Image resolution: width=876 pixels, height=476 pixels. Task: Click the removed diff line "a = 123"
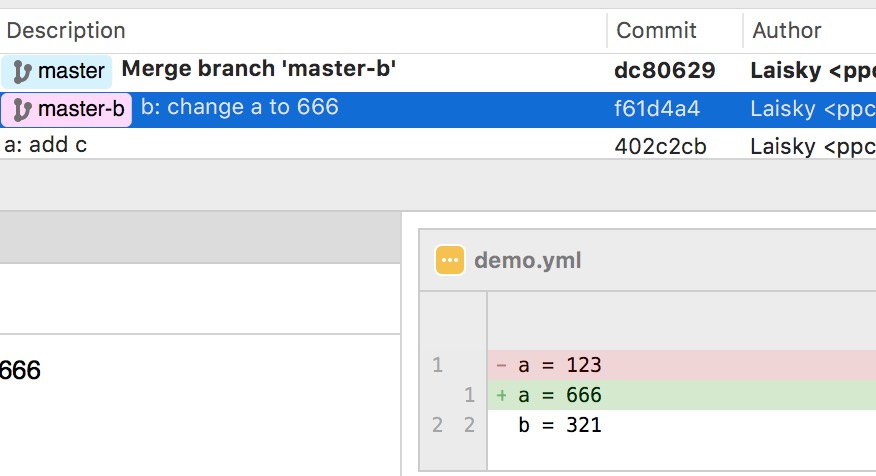560,365
